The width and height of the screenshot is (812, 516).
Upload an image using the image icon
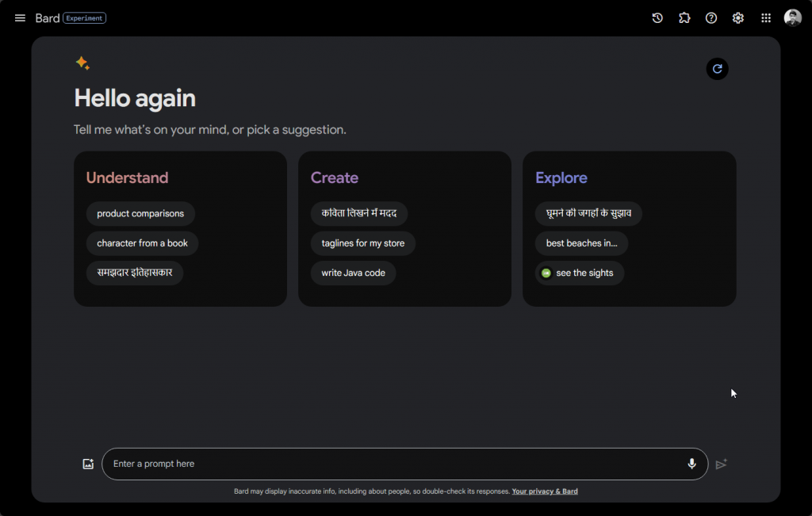[x=88, y=464]
